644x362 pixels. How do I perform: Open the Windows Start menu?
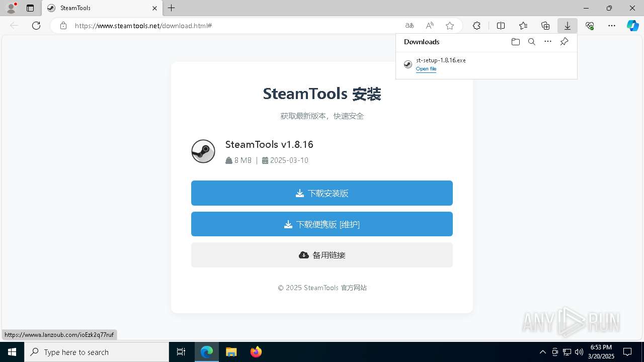tap(12, 352)
